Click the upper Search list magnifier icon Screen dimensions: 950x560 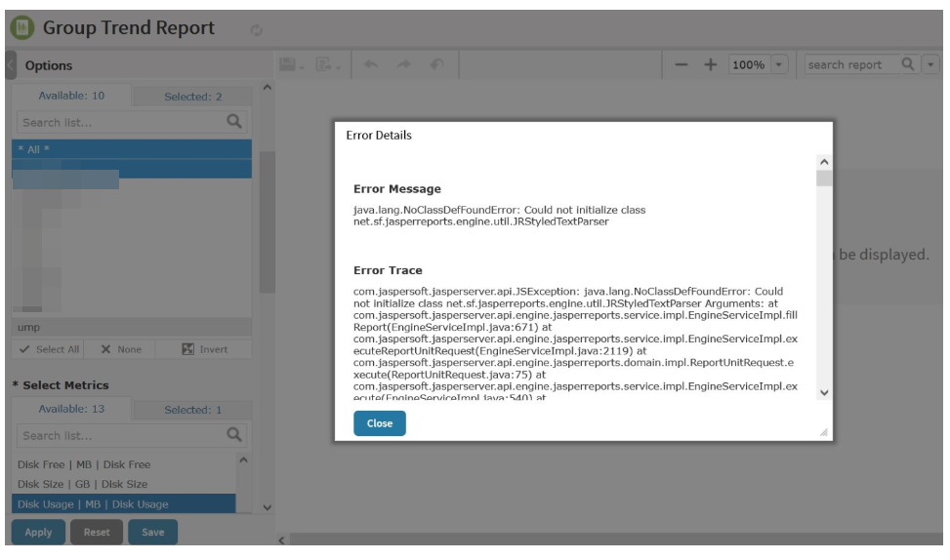point(234,122)
